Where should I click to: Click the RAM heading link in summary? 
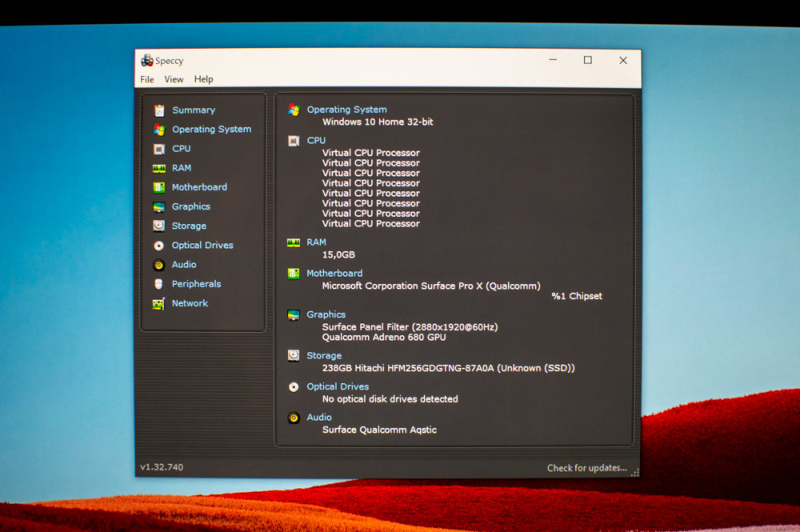coord(316,242)
